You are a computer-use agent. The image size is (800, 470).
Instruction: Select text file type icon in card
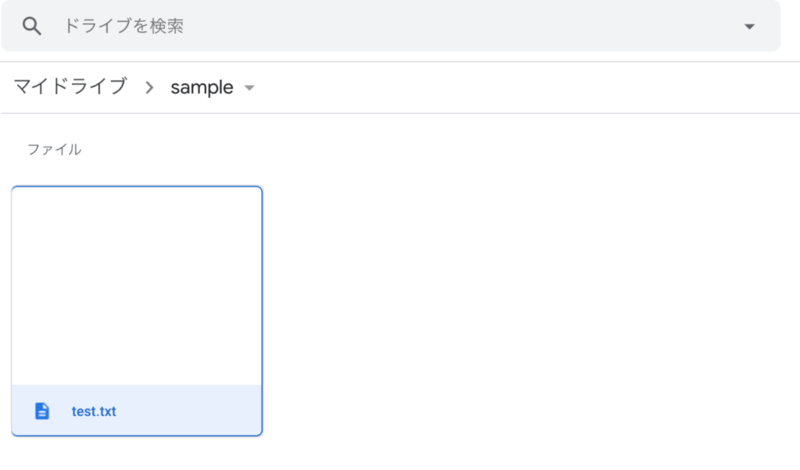click(42, 411)
